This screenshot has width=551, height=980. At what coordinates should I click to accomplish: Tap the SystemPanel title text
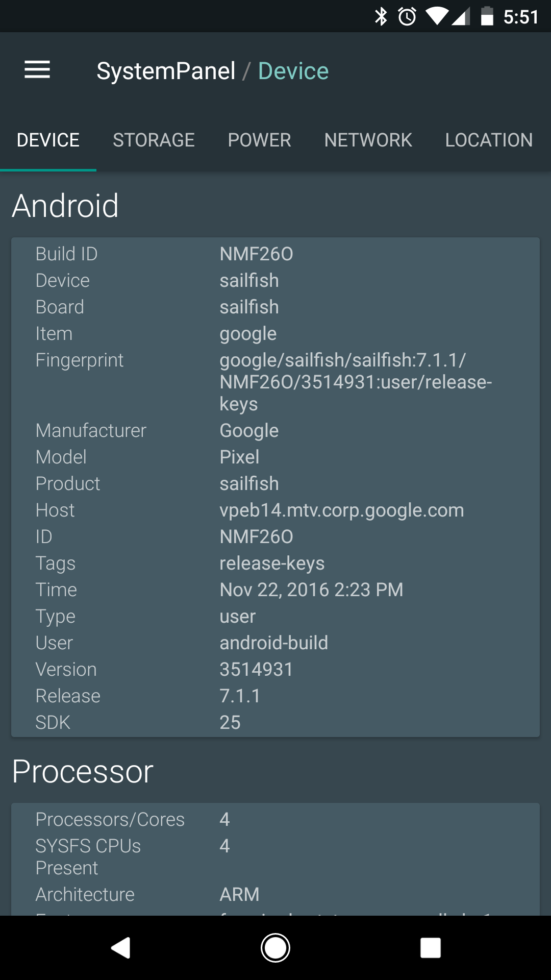166,71
